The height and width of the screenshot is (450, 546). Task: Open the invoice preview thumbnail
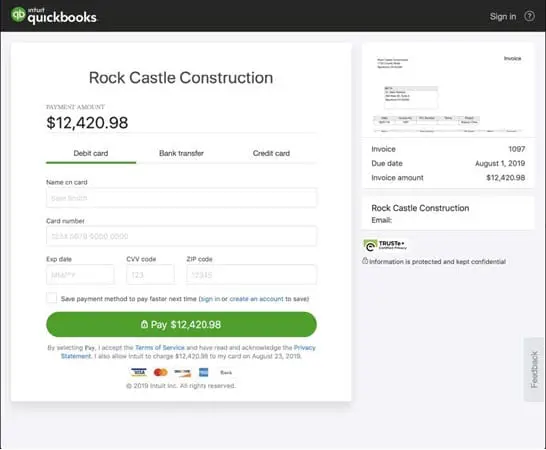(x=448, y=91)
